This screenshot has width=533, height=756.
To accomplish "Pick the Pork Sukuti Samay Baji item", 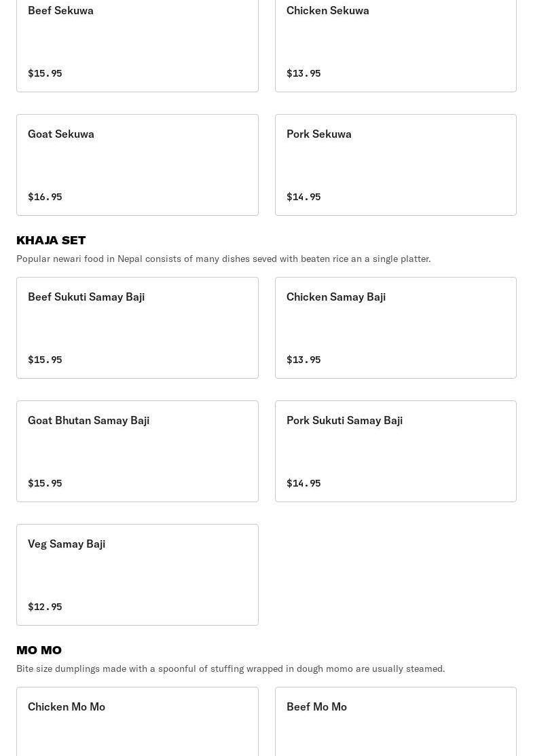I will coord(395,451).
